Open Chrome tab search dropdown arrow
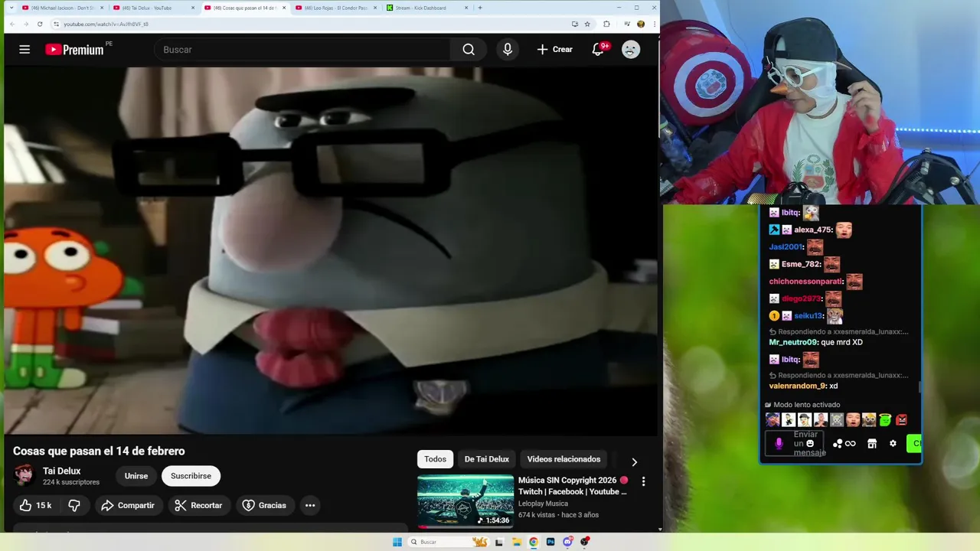 pos(11,8)
